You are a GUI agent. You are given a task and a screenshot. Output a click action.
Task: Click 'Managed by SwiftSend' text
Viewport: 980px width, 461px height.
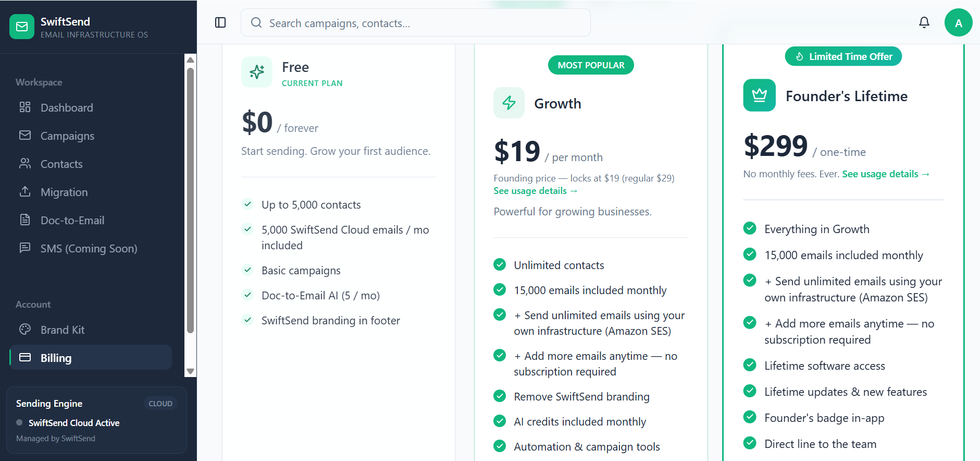point(56,439)
